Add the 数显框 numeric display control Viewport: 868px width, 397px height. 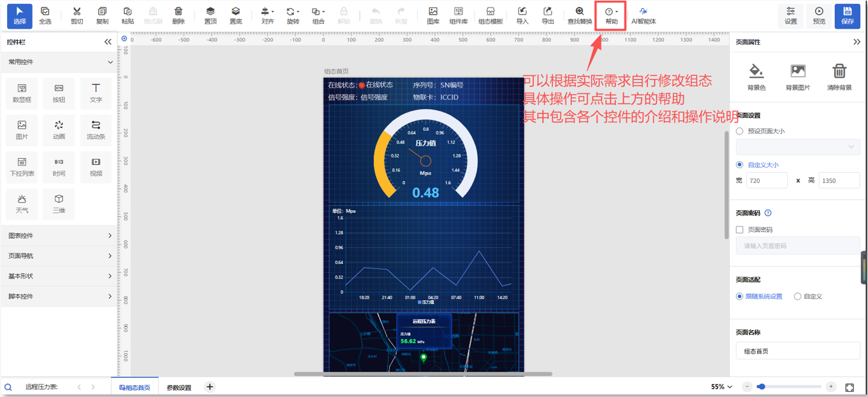[x=22, y=93]
